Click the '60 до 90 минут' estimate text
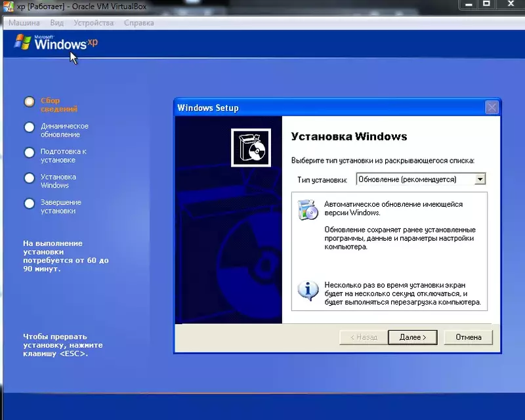The image size is (525, 420). [x=66, y=256]
